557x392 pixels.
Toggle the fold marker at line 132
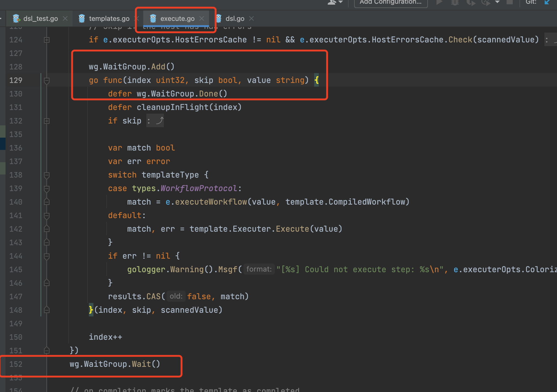(x=46, y=121)
